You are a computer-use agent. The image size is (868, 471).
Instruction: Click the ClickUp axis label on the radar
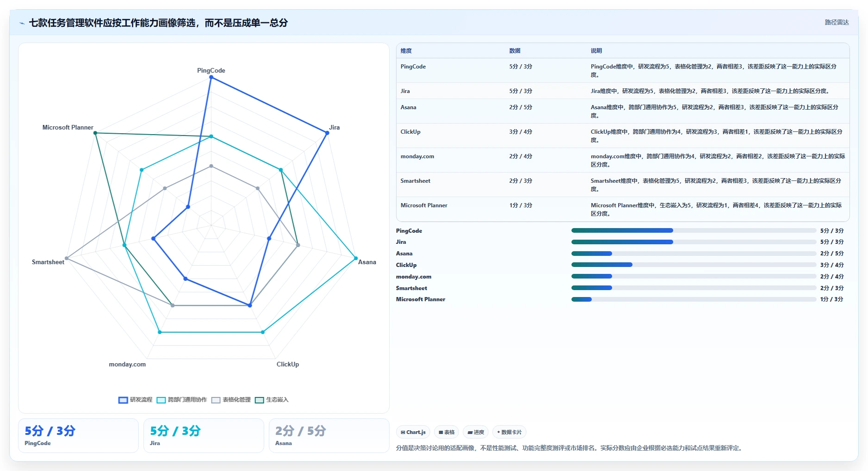tap(288, 364)
